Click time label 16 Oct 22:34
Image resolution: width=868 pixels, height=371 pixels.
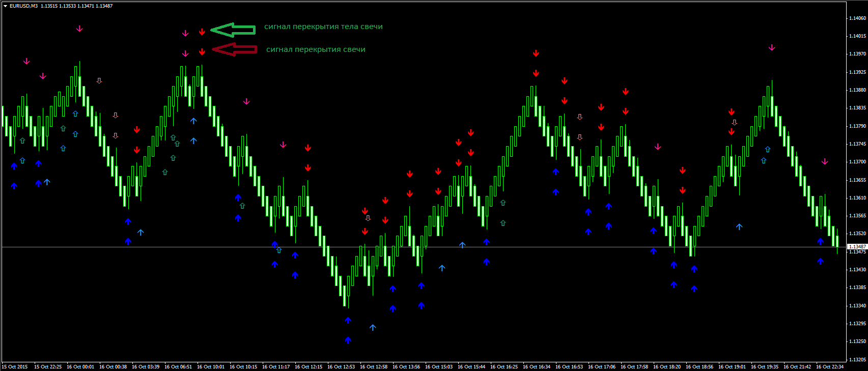click(x=830, y=367)
